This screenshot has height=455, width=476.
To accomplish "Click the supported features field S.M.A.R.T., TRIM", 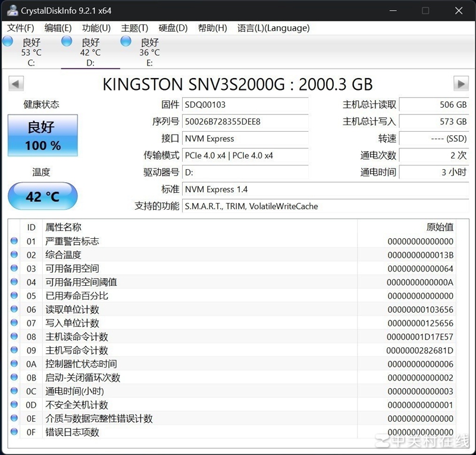I will click(x=325, y=207).
